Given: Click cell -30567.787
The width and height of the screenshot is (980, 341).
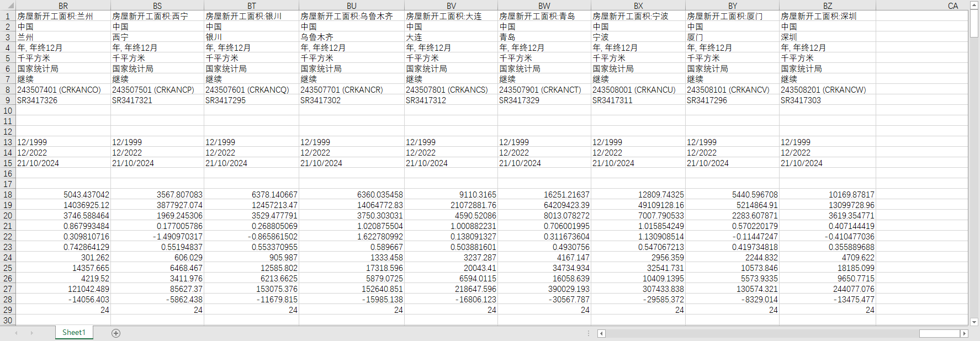Looking at the screenshot, I should point(544,299).
